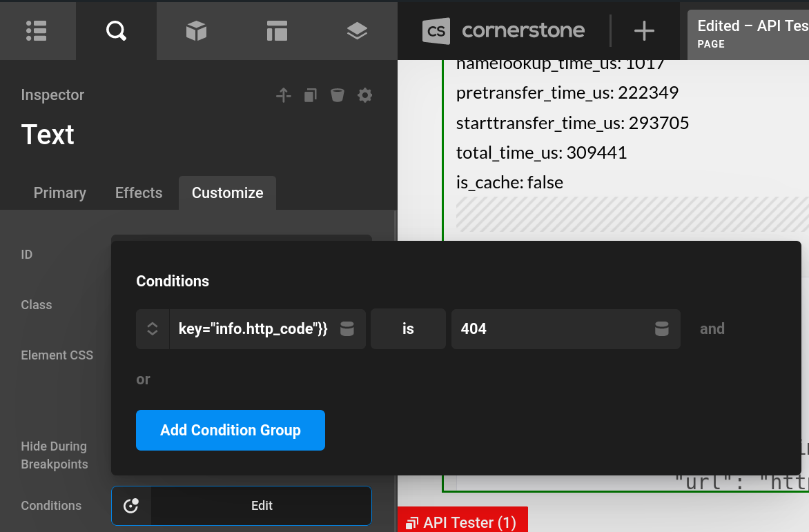Delete the Text element via trash icon

click(337, 95)
